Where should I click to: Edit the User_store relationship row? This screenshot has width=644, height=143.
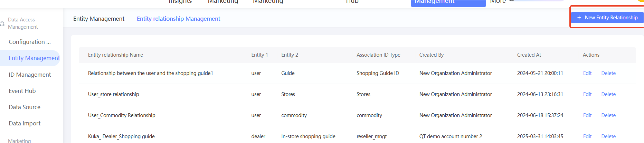[587, 94]
